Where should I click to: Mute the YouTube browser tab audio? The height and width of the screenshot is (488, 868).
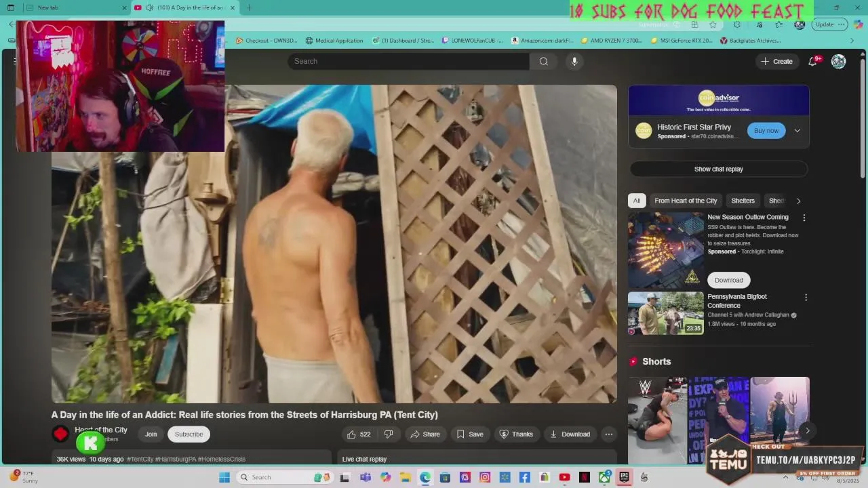[x=149, y=7]
